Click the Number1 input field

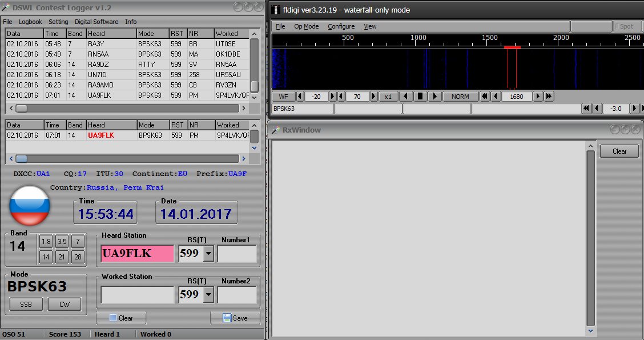237,253
